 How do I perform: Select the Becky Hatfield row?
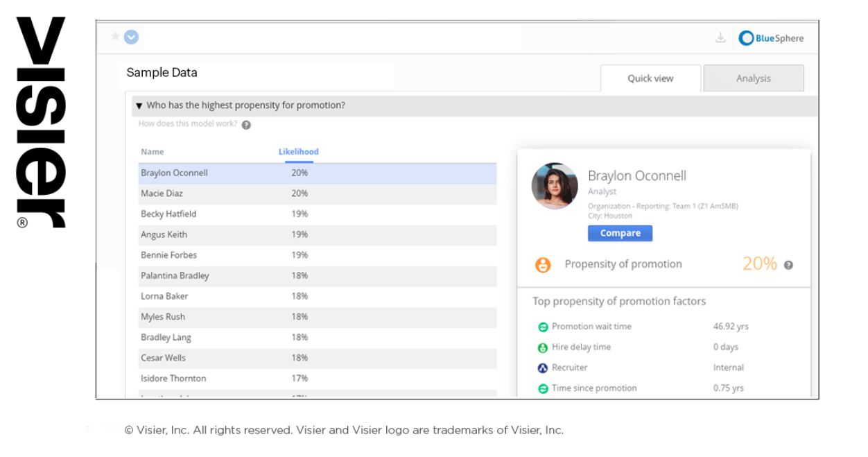pos(317,214)
